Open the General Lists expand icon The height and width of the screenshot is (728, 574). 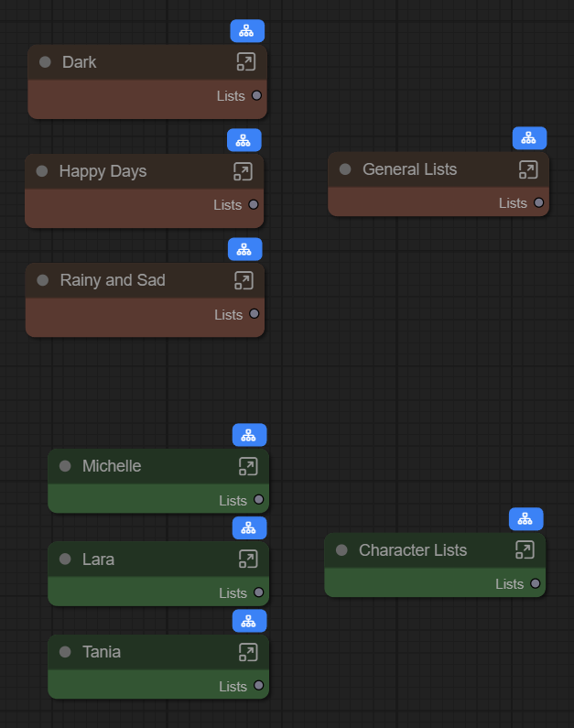click(x=528, y=169)
